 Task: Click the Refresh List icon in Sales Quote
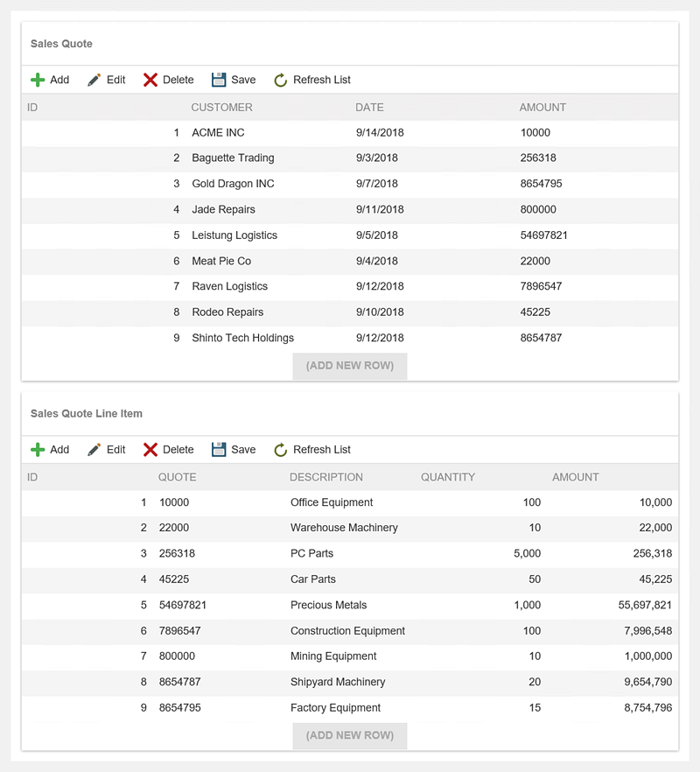[x=281, y=80]
